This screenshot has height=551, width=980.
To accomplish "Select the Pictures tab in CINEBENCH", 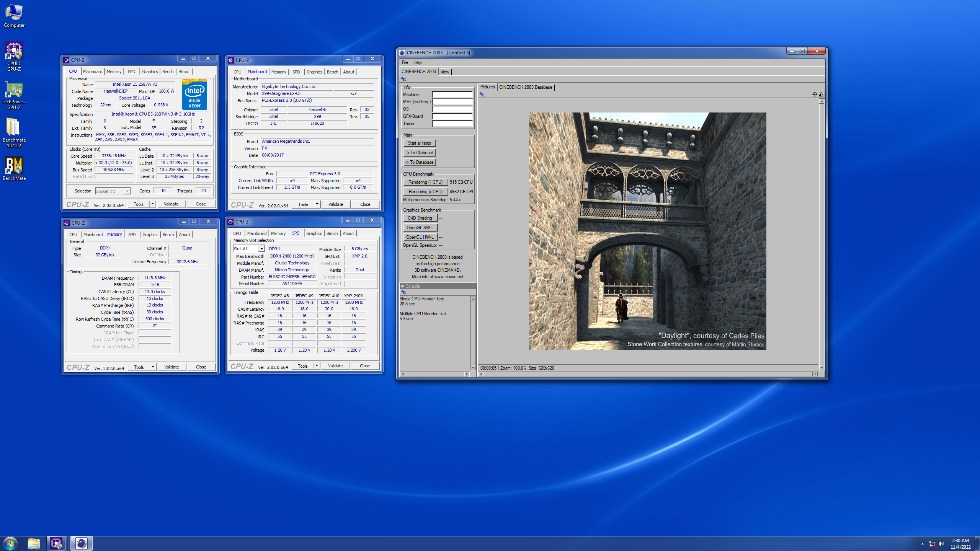I will (487, 87).
